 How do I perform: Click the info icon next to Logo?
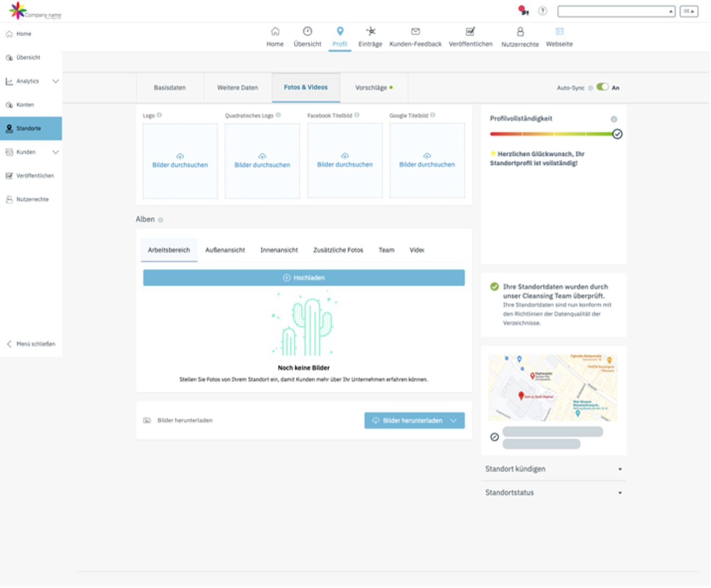click(160, 115)
